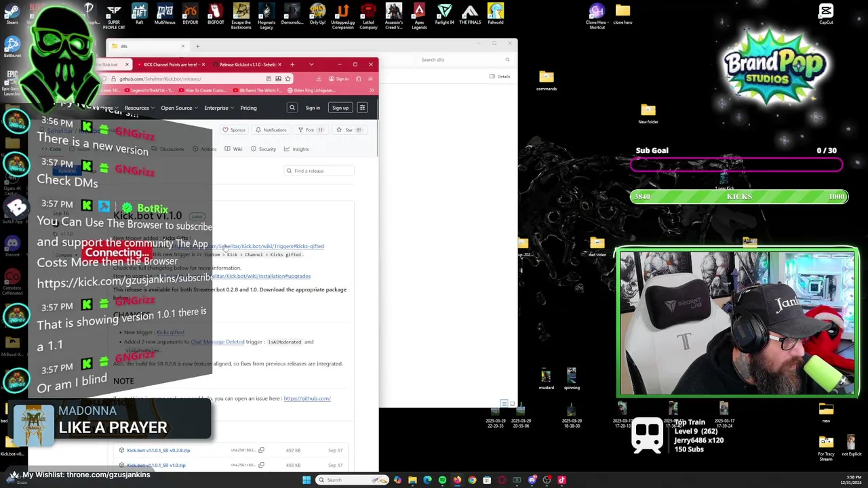Open the Chat Message Deleted link
The height and width of the screenshot is (488, 868).
coord(218,342)
